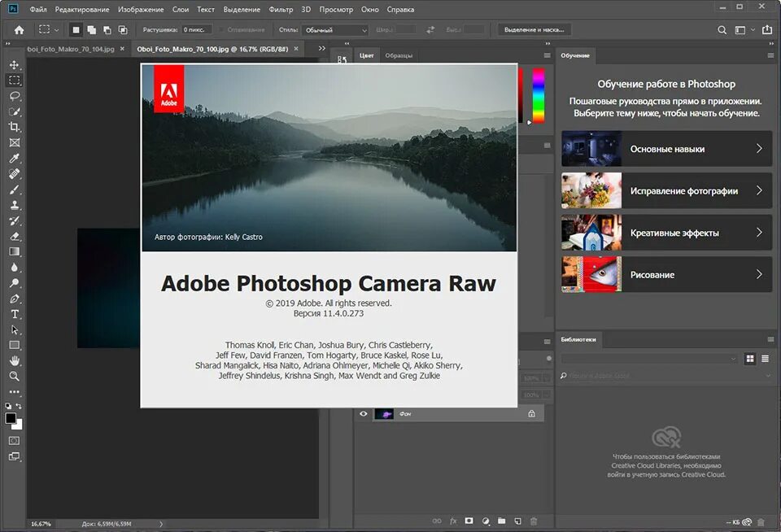781x532 pixels.
Task: Open the workspace switcher dropdown
Action: click(744, 30)
